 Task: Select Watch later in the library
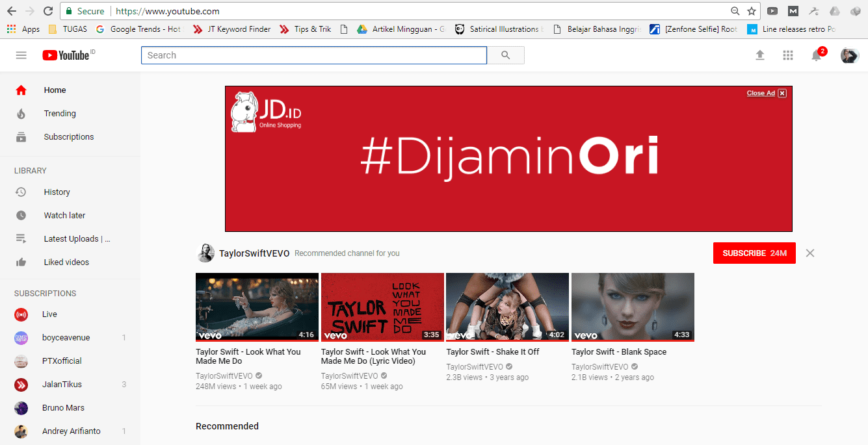click(70, 216)
